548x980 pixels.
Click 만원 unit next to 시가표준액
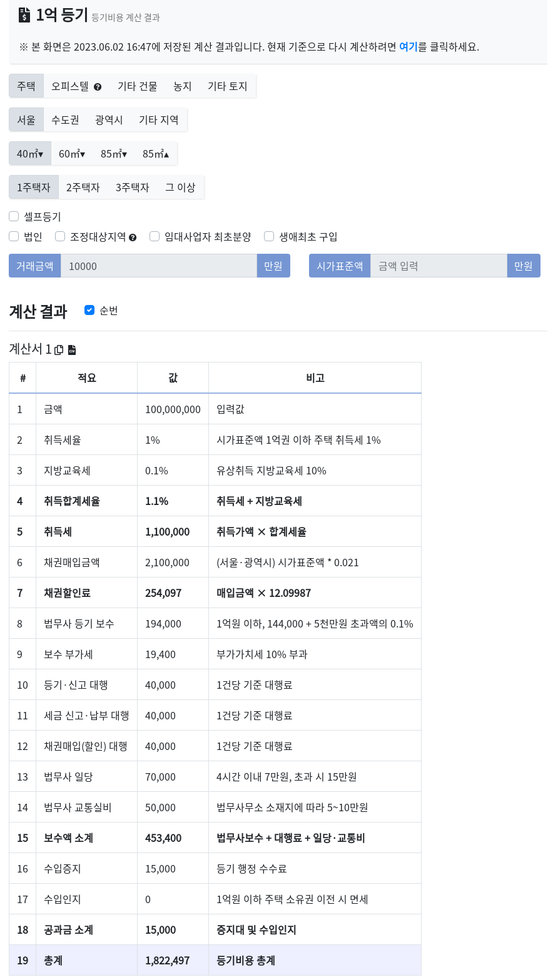click(x=524, y=266)
